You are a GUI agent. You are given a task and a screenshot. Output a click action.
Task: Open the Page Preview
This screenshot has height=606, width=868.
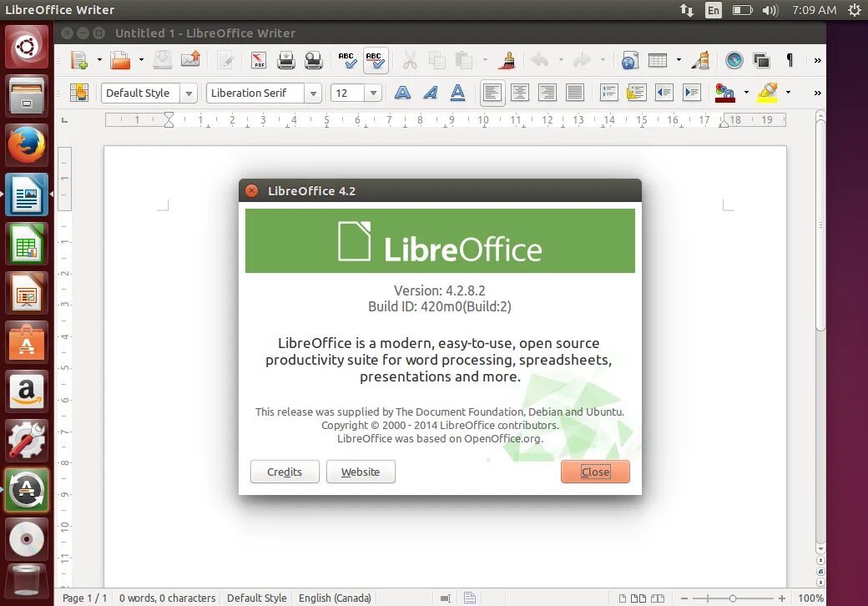[313, 60]
